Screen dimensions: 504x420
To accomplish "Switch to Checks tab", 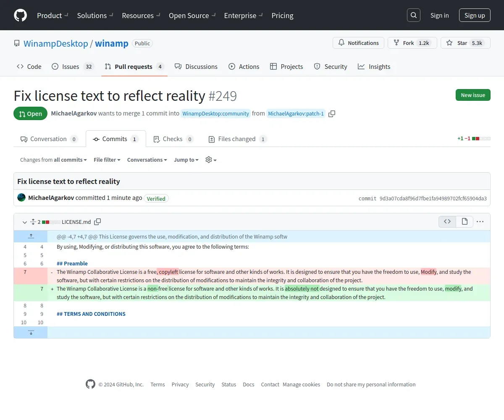I will 173,139.
